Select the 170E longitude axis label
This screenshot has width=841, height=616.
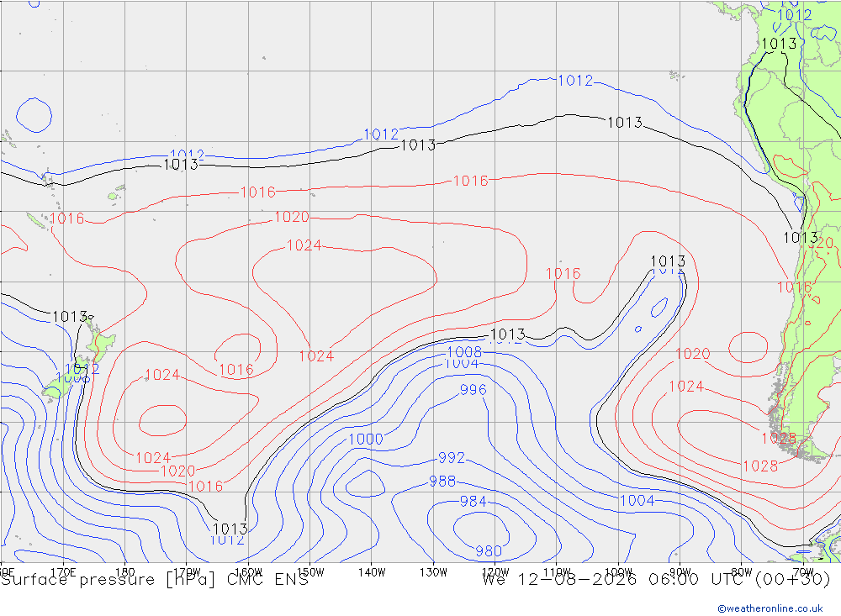click(63, 572)
